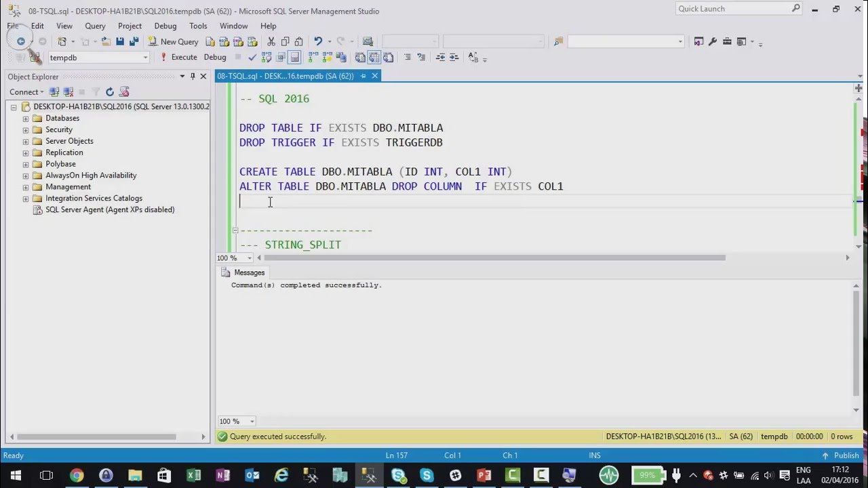
Task: Click the Decrease Indent icon
Action: point(440,58)
